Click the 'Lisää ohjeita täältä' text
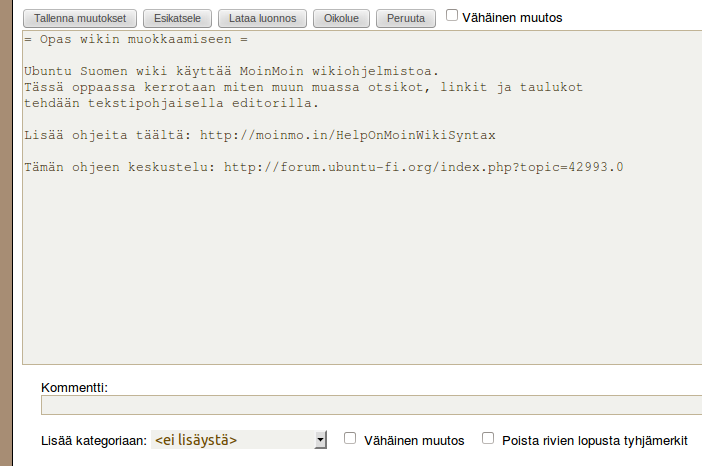Image resolution: width=702 pixels, height=466 pixels. (x=107, y=135)
